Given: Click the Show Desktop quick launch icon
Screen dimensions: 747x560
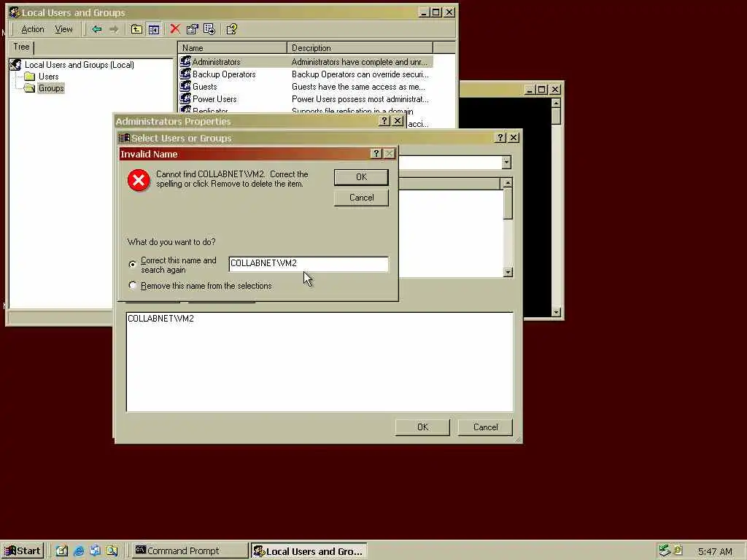Looking at the screenshot, I should 61,551.
